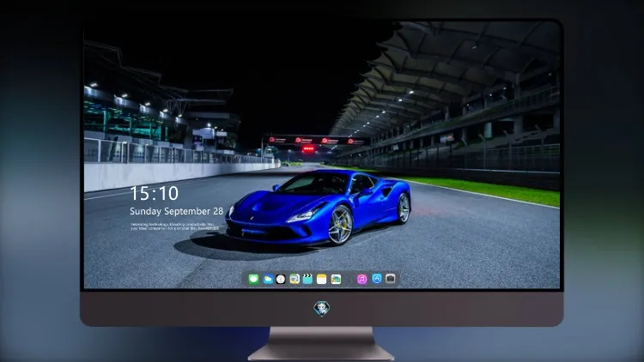
Task: Open the blue App Store icon in dock
Action: (377, 279)
